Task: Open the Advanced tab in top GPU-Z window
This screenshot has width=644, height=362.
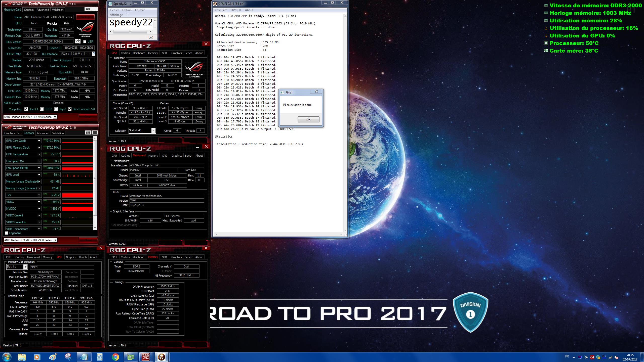Action: point(43,10)
